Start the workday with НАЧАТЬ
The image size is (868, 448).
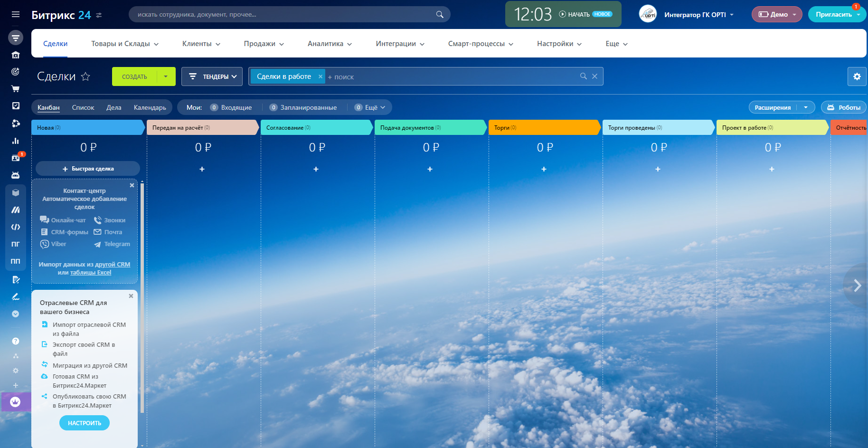point(575,14)
